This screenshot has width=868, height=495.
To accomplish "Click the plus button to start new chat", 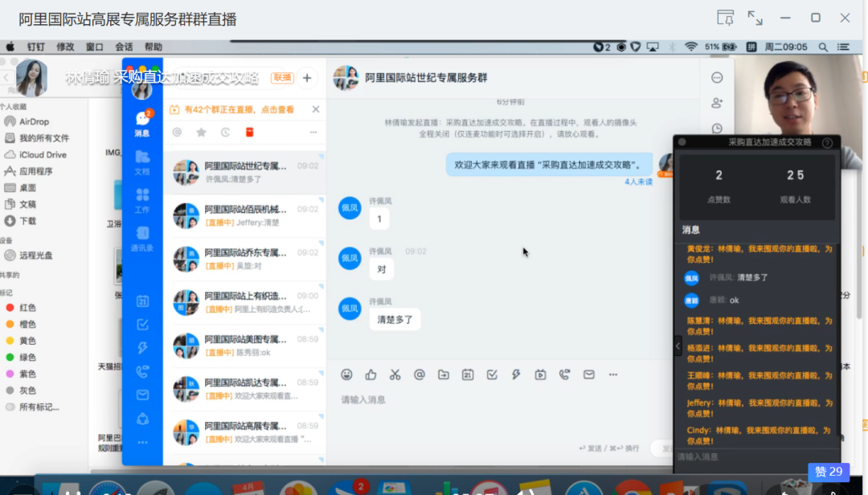I will pyautogui.click(x=307, y=78).
